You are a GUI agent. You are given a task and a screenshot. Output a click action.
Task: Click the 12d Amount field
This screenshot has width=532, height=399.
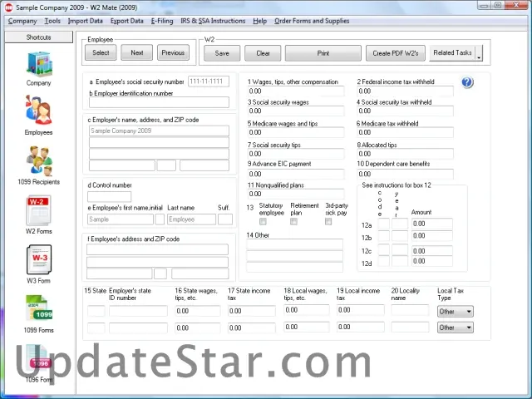coord(432,261)
